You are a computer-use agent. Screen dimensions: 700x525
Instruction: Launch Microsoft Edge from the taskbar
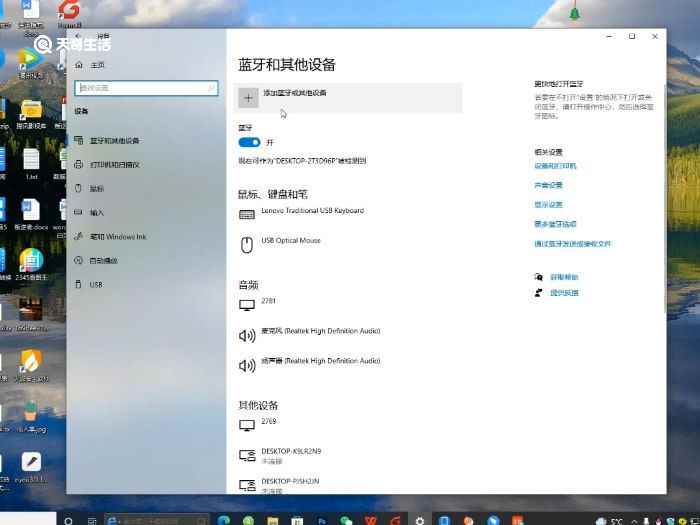pos(224,521)
